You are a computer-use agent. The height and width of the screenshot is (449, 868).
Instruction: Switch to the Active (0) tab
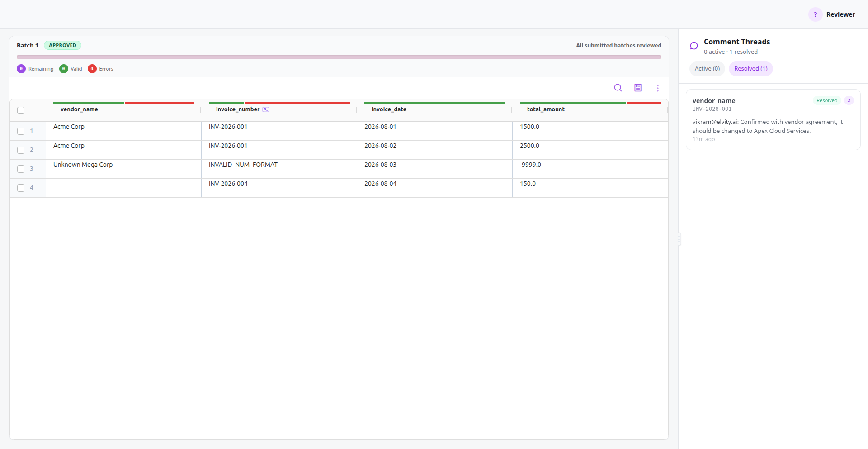[x=707, y=69]
